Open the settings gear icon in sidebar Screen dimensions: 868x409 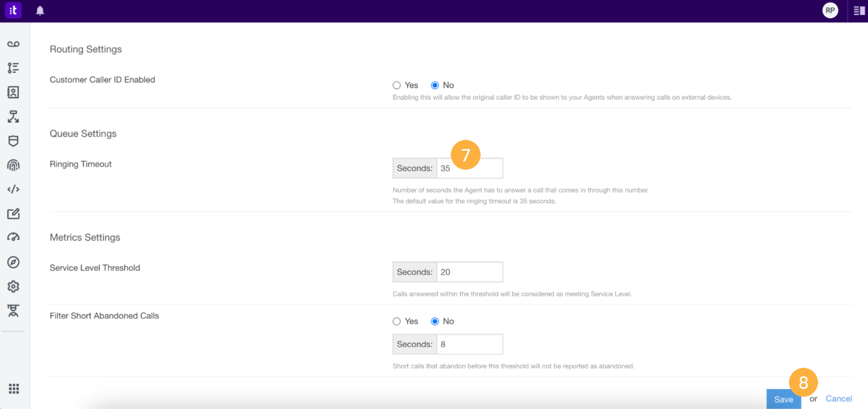(x=13, y=287)
